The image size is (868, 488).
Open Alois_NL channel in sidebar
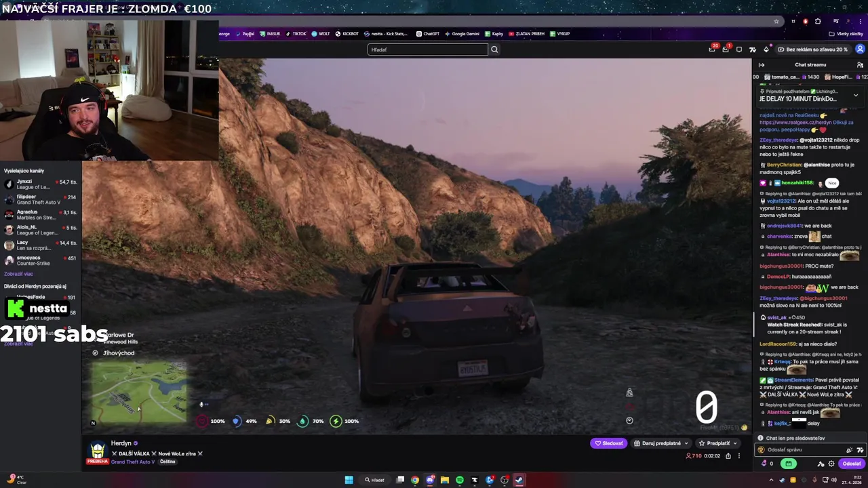pyautogui.click(x=39, y=230)
